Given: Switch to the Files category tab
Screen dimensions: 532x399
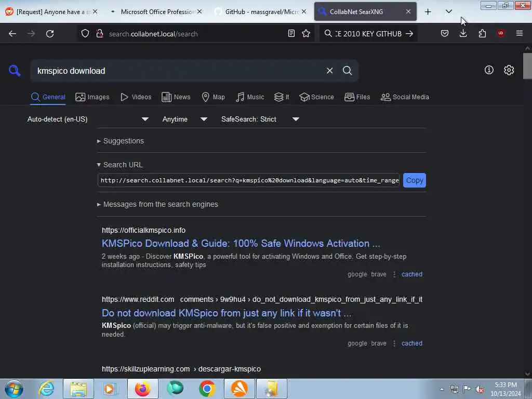Looking at the screenshot, I should click(x=357, y=97).
